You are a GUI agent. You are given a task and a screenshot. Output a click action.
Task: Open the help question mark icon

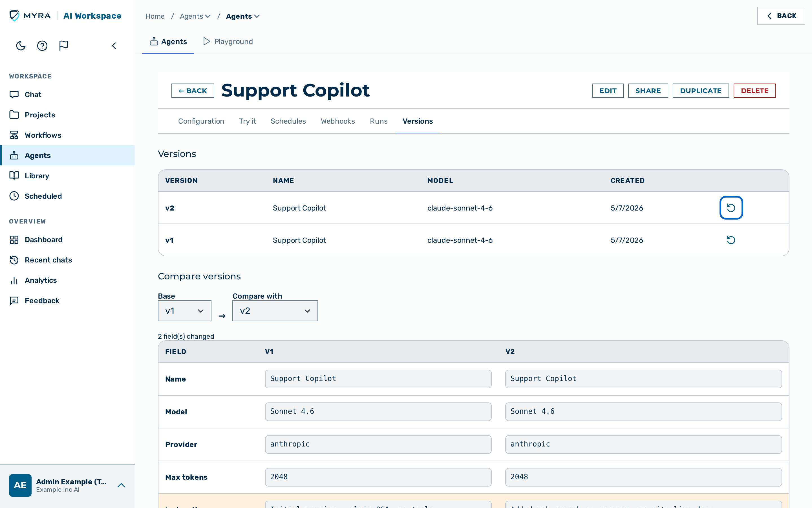click(42, 46)
